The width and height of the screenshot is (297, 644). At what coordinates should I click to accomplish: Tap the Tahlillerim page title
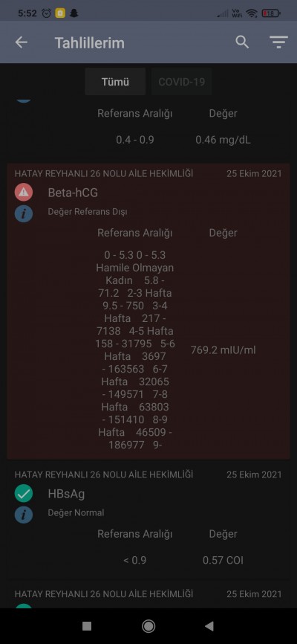coord(89,42)
